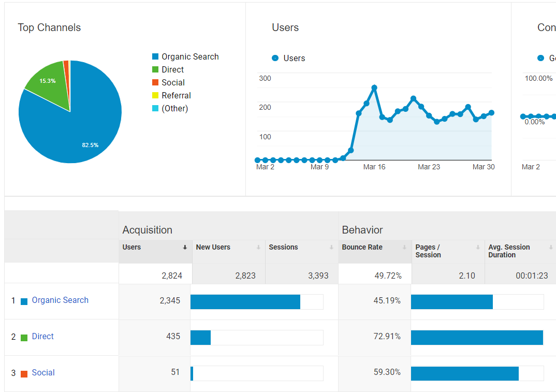Click the sort arrow on the Pages / Session column

(x=479, y=247)
